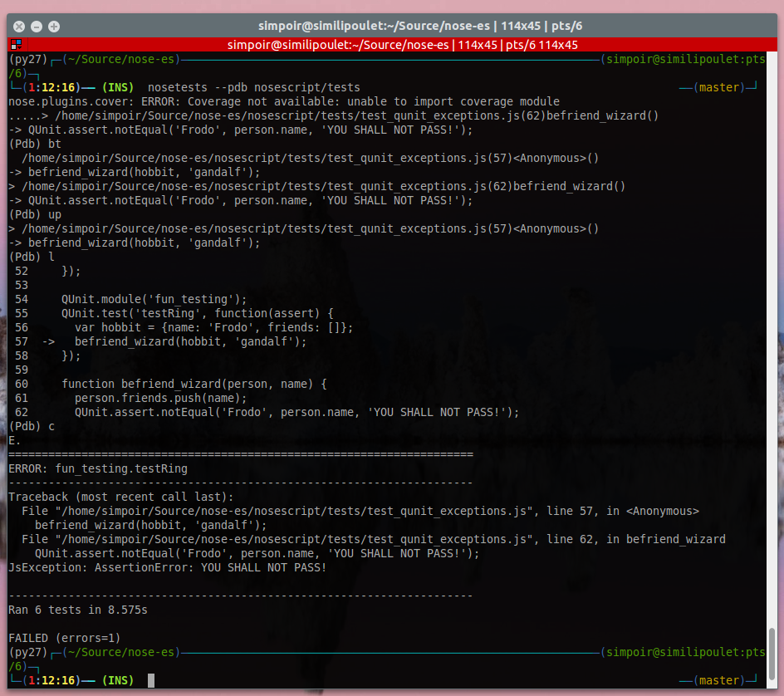784x696 pixels.
Task: Click 'JsException: AssertionError: YOU SHALL NOT PASS!'
Action: click(x=168, y=568)
